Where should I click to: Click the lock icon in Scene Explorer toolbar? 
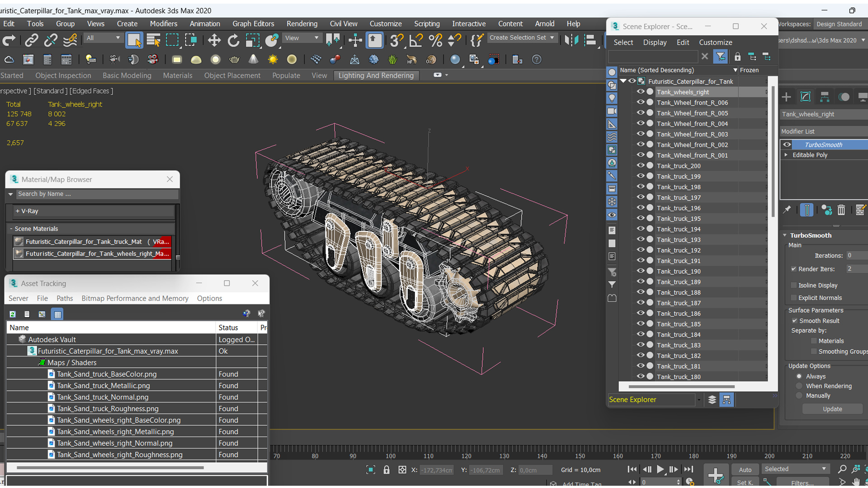point(737,56)
